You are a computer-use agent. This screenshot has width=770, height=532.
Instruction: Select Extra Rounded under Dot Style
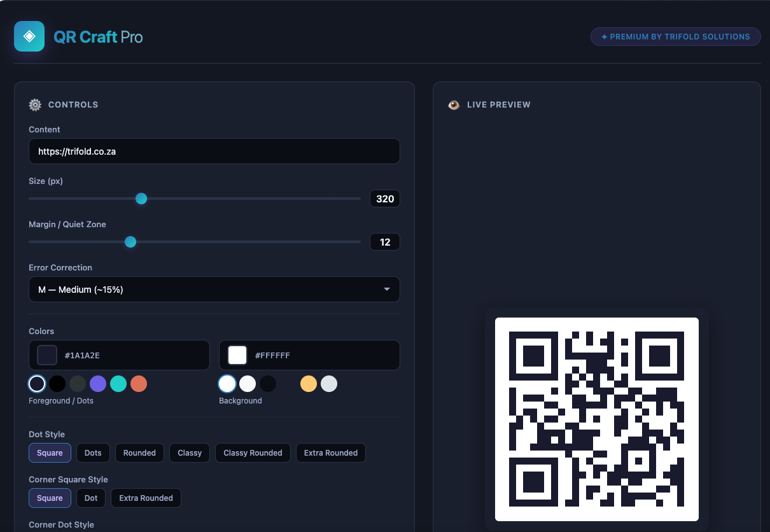click(331, 453)
